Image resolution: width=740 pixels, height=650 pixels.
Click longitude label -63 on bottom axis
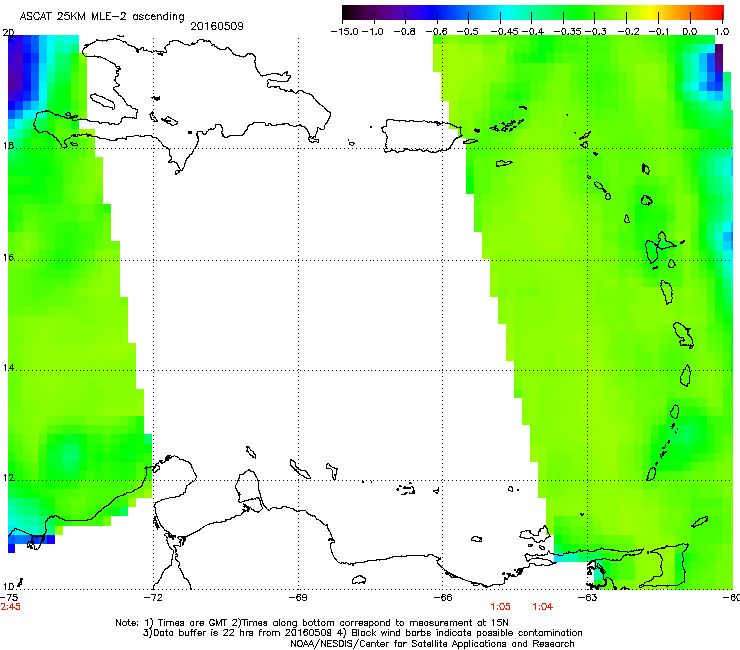(x=588, y=598)
